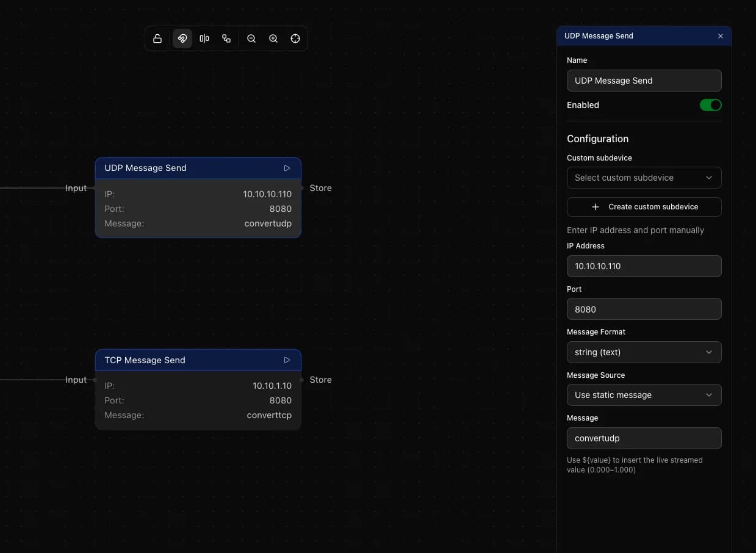The image size is (756, 553).
Task: Open the Message Format dropdown
Action: point(644,352)
